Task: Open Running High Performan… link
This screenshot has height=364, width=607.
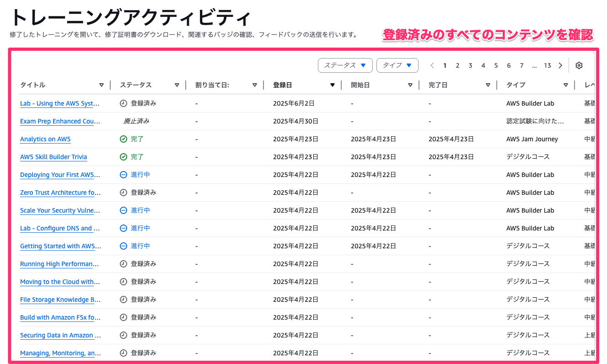Action: pos(60,264)
